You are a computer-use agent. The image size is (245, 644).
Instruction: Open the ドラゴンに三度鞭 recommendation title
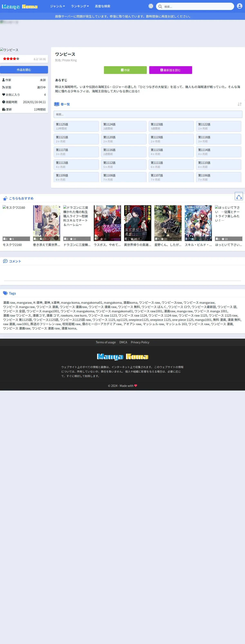click(x=77, y=245)
